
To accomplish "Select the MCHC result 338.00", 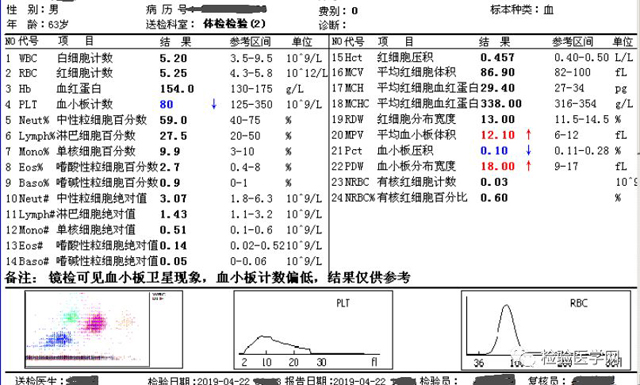I will coord(501,104).
